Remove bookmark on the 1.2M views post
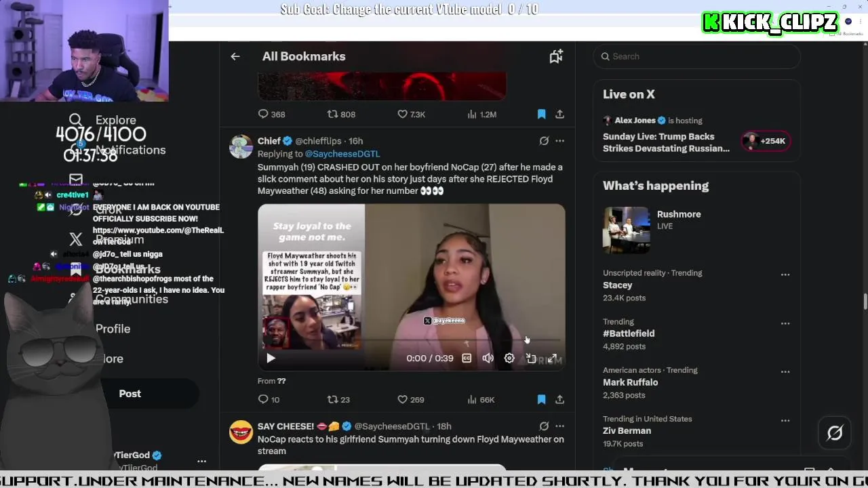868x488 pixels. (x=541, y=114)
